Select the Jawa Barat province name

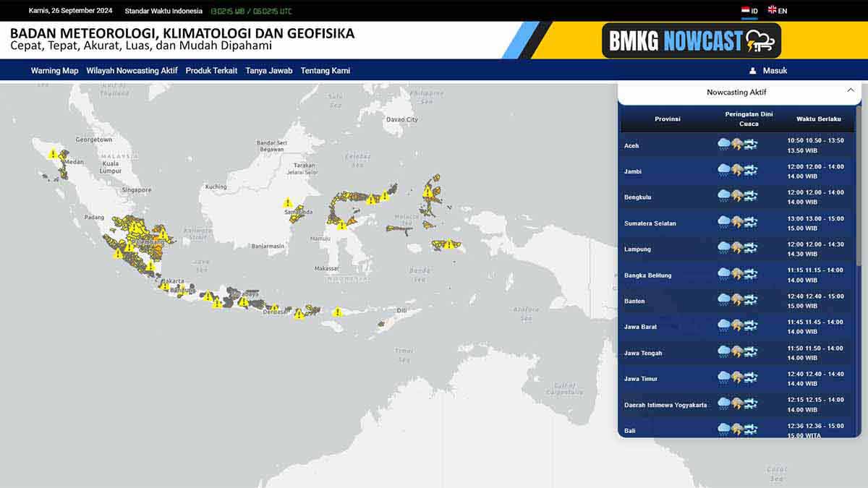pyautogui.click(x=640, y=328)
